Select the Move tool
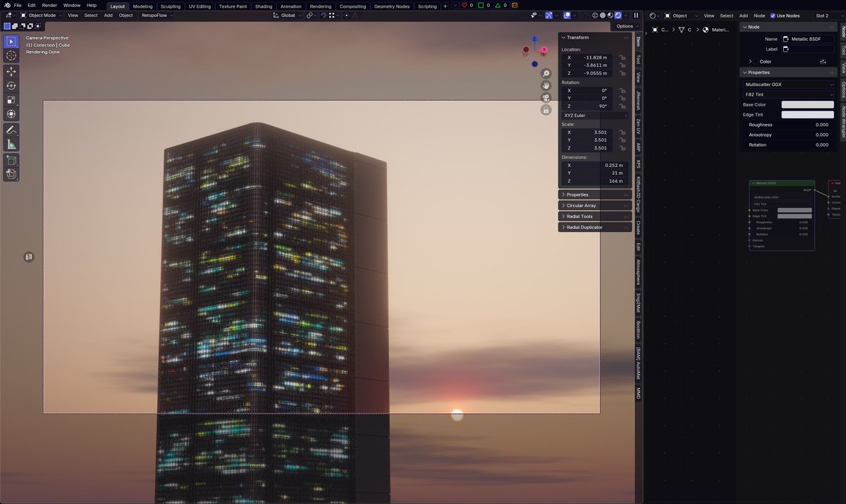Image resolution: width=846 pixels, height=504 pixels. pos(11,71)
